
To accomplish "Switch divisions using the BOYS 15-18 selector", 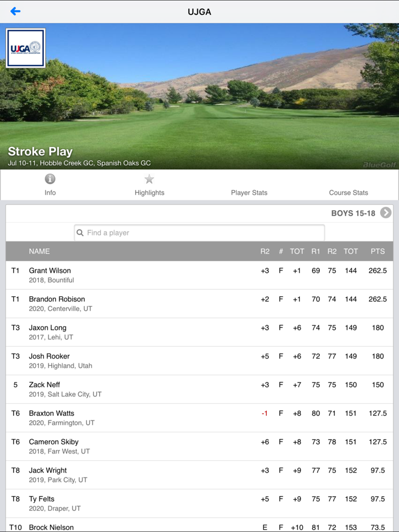I will point(353,212).
